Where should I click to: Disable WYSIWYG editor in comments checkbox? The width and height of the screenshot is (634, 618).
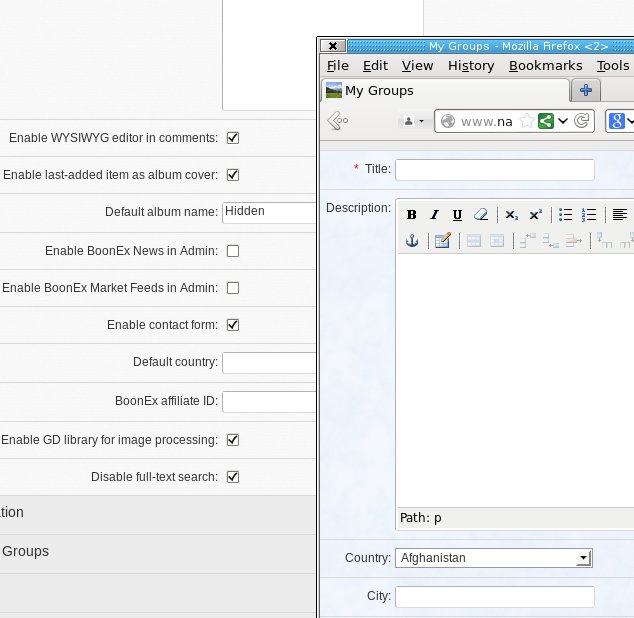pos(233,138)
